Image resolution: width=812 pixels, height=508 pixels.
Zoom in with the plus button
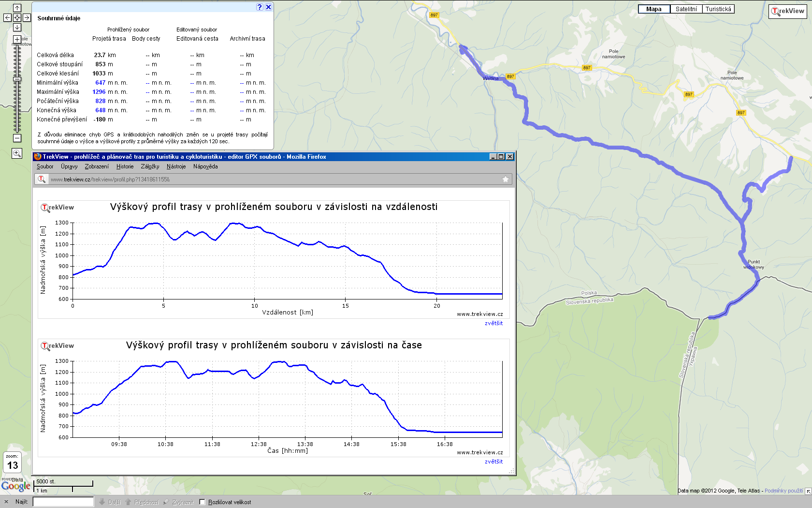coord(17,39)
